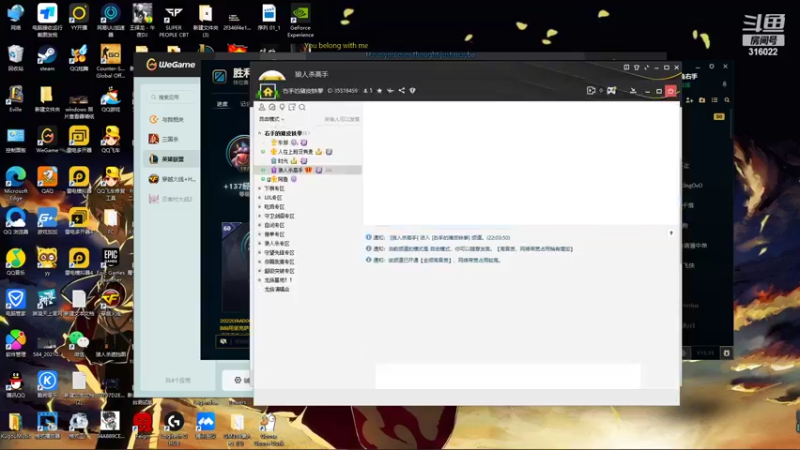Open the Logitech G HUB shortcut

click(x=173, y=429)
